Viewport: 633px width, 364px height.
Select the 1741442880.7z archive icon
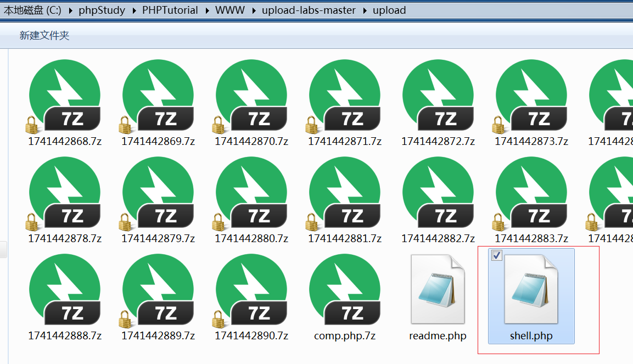[251, 193]
